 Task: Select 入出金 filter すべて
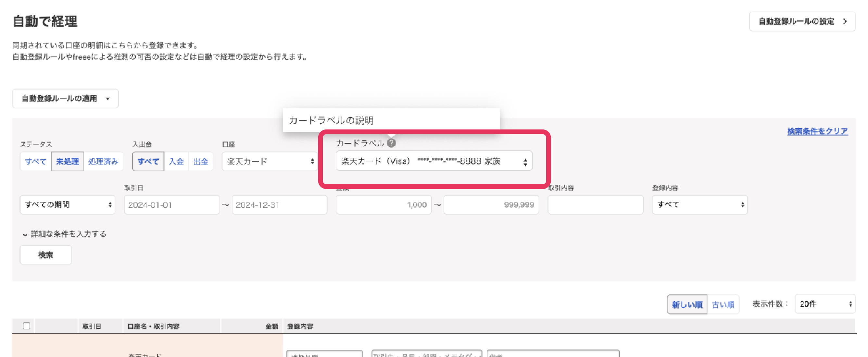tap(148, 162)
